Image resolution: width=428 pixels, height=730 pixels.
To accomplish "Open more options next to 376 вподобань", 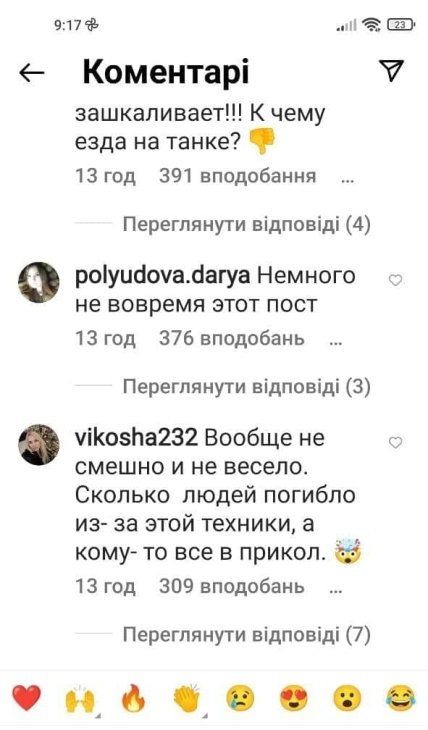I will point(335,343).
